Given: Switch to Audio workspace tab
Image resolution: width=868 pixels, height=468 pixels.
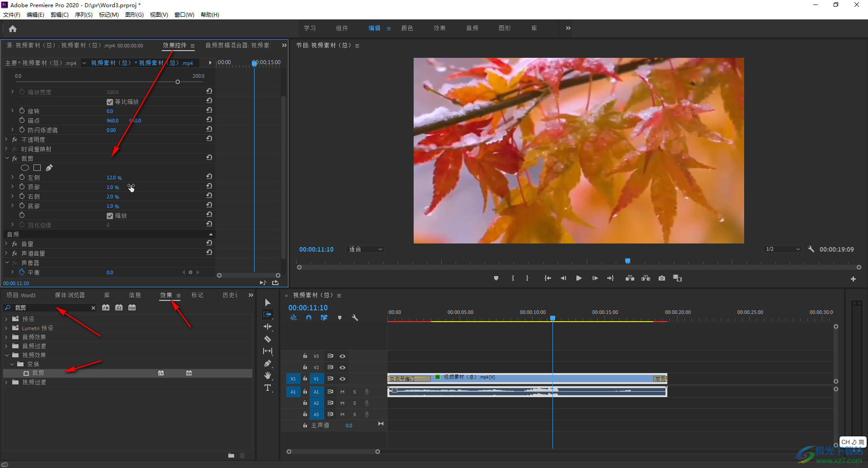Looking at the screenshot, I should (x=472, y=28).
